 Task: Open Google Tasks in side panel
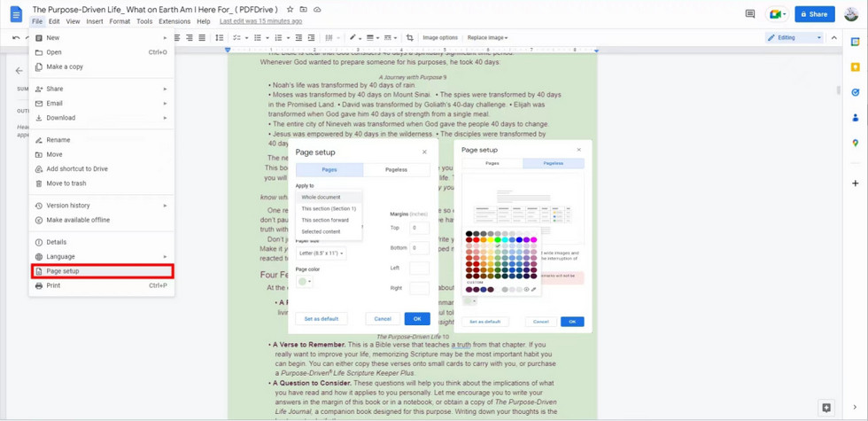(x=856, y=92)
